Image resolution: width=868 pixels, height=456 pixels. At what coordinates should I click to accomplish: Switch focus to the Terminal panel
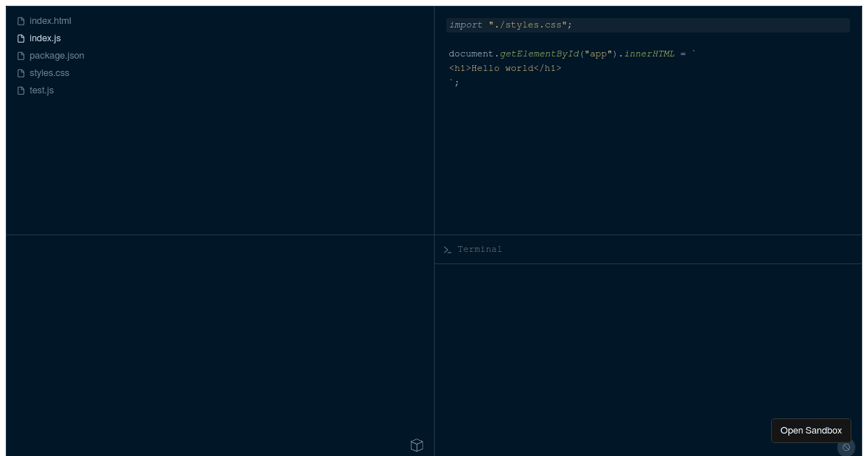tap(480, 249)
